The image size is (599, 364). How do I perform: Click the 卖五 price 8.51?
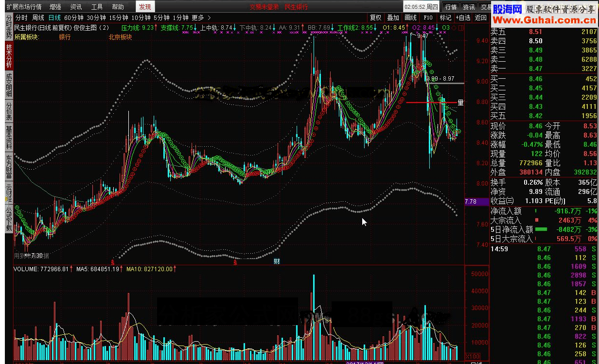535,32
